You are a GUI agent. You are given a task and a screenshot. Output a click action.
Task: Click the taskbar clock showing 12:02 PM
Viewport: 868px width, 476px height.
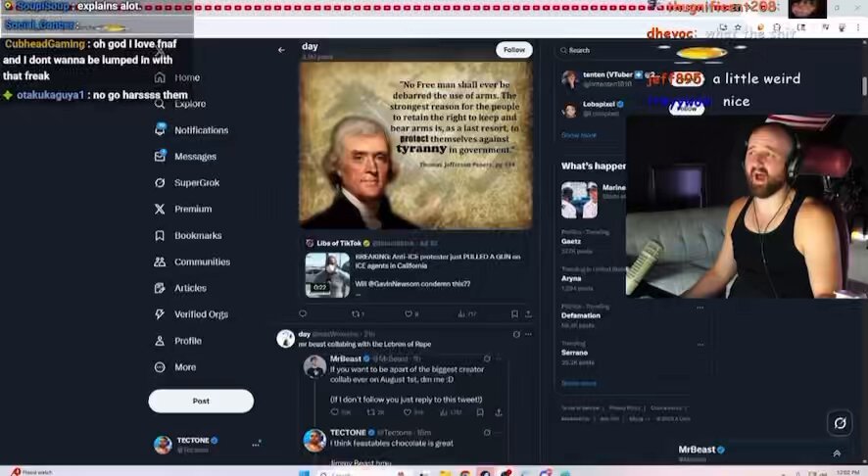point(847,473)
